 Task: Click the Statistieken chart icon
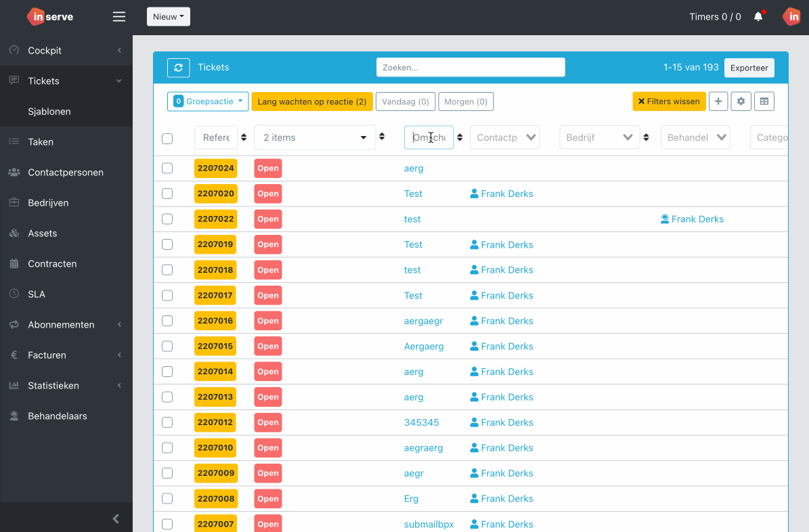point(14,385)
